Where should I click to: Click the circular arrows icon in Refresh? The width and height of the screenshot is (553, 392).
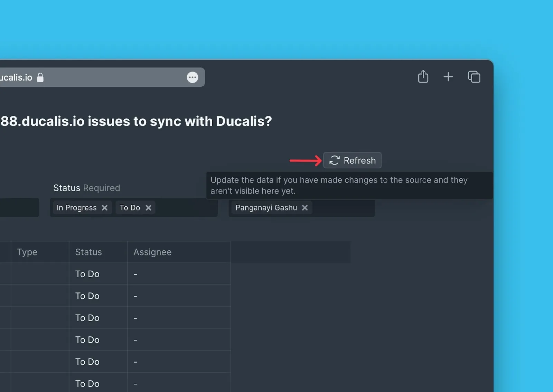pos(334,160)
